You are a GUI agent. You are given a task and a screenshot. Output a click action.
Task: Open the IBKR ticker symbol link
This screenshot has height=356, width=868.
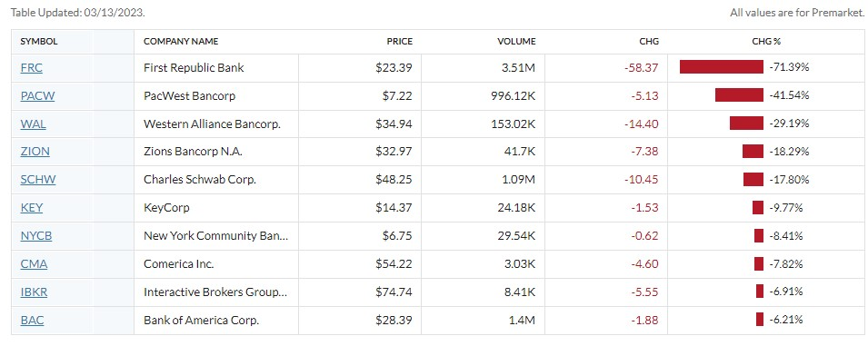(34, 292)
